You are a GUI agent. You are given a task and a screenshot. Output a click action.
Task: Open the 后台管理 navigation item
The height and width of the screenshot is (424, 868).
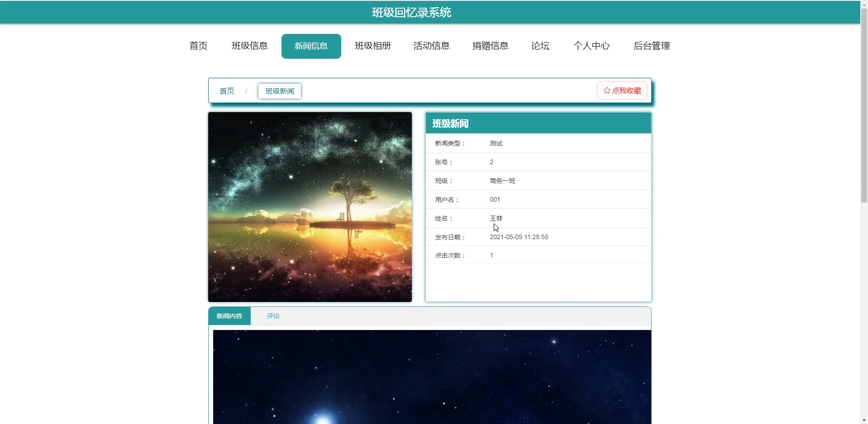[652, 46]
